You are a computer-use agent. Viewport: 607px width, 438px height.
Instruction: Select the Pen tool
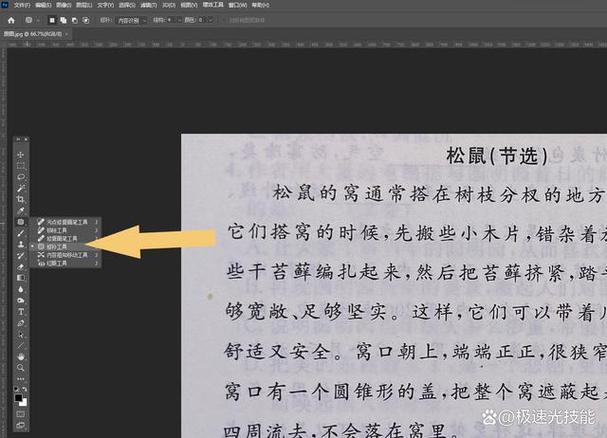point(21,323)
